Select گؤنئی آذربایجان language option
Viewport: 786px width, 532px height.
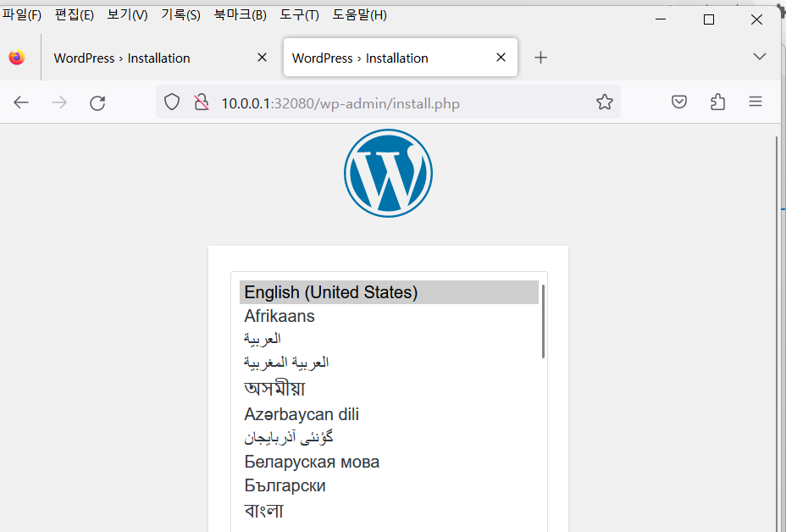coord(389,438)
